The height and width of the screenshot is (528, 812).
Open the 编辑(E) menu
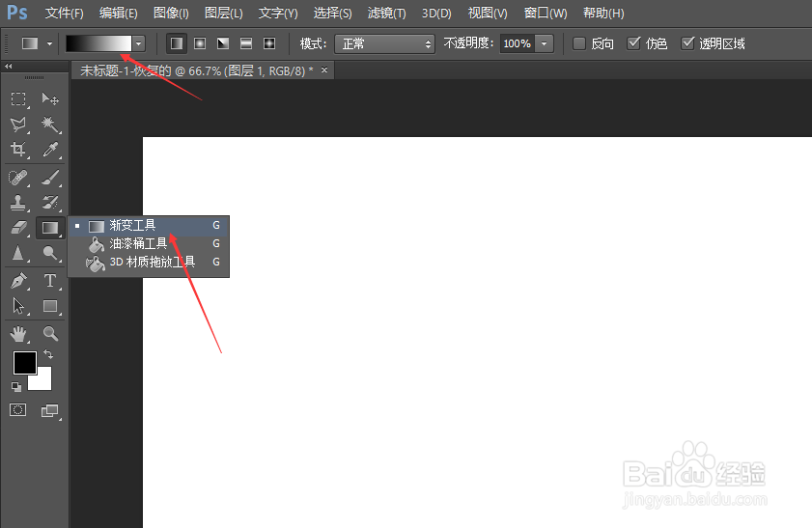point(119,13)
